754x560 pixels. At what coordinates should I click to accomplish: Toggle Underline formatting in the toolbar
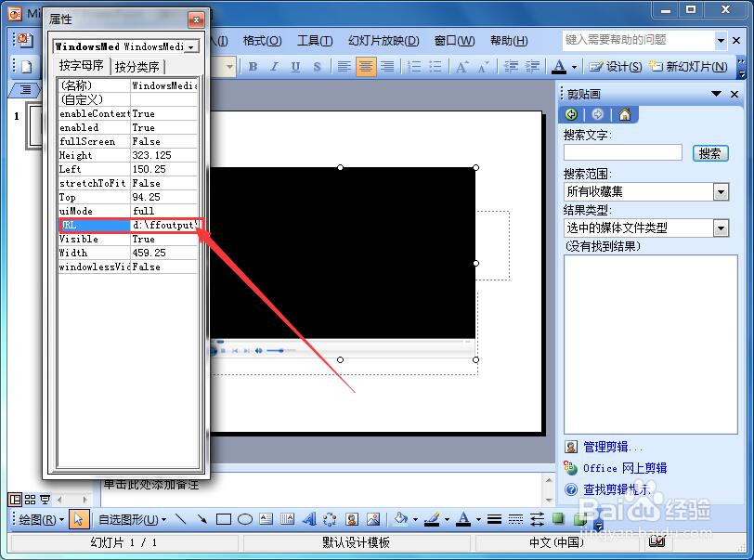tap(295, 67)
